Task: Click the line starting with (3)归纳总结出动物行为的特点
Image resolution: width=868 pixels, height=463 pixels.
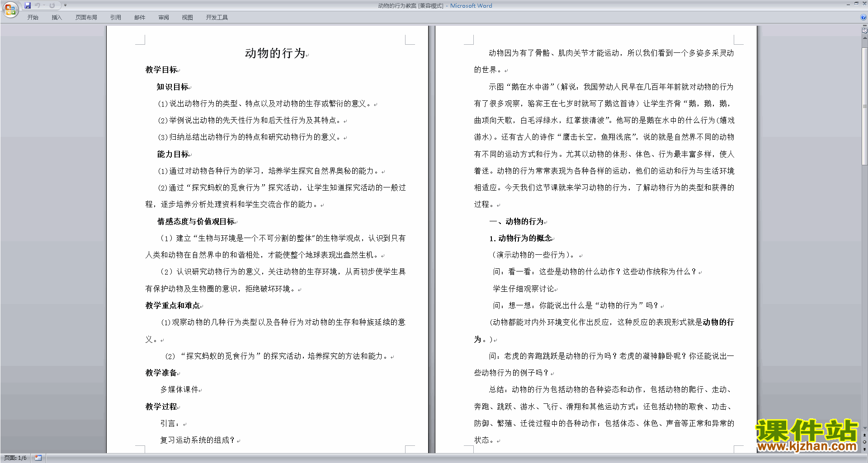Action: pyautogui.click(x=250, y=137)
